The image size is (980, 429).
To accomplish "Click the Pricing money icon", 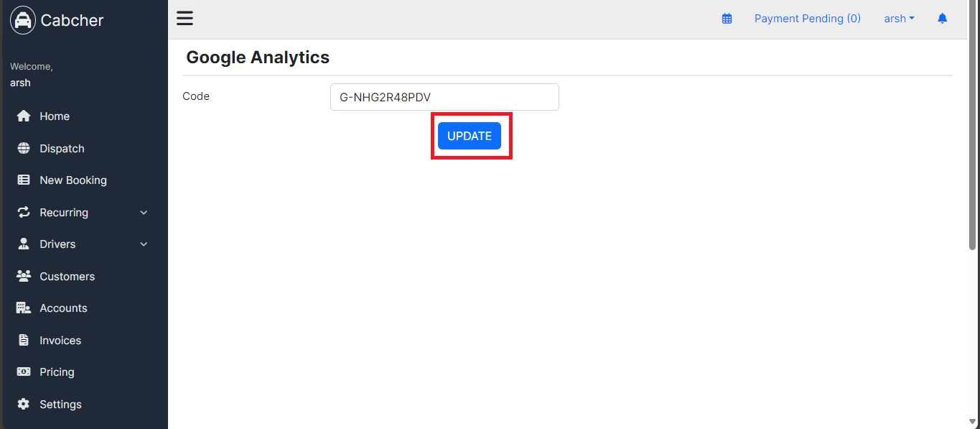I will click(x=24, y=372).
